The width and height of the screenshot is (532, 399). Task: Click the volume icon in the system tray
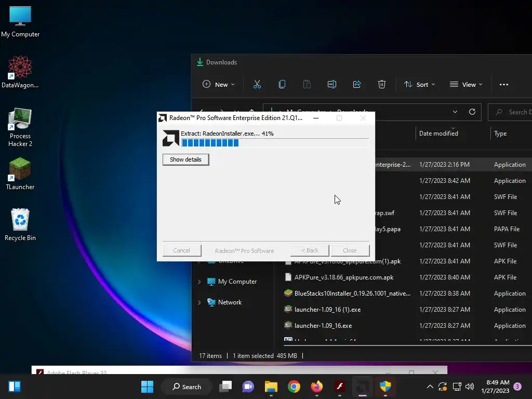click(x=470, y=387)
